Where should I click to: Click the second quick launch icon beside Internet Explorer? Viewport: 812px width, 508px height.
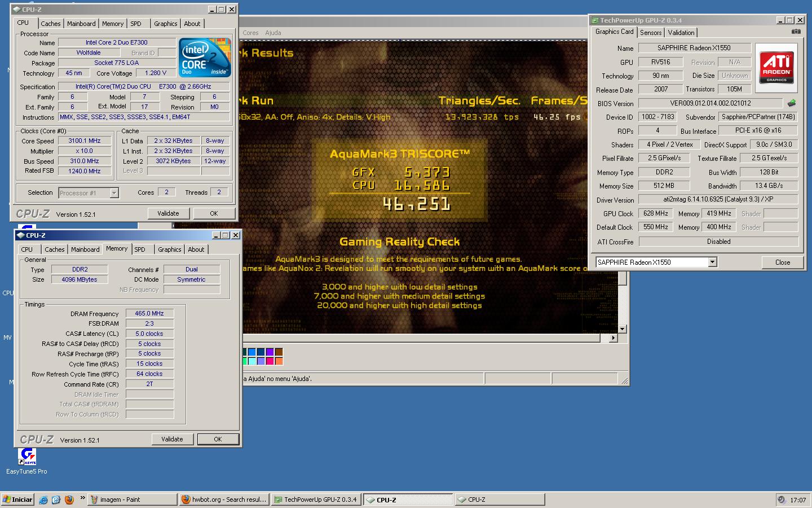[x=56, y=500]
